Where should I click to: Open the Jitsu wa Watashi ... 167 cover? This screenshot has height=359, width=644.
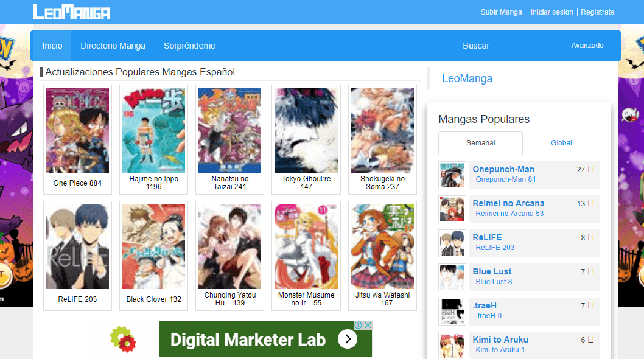(382, 246)
